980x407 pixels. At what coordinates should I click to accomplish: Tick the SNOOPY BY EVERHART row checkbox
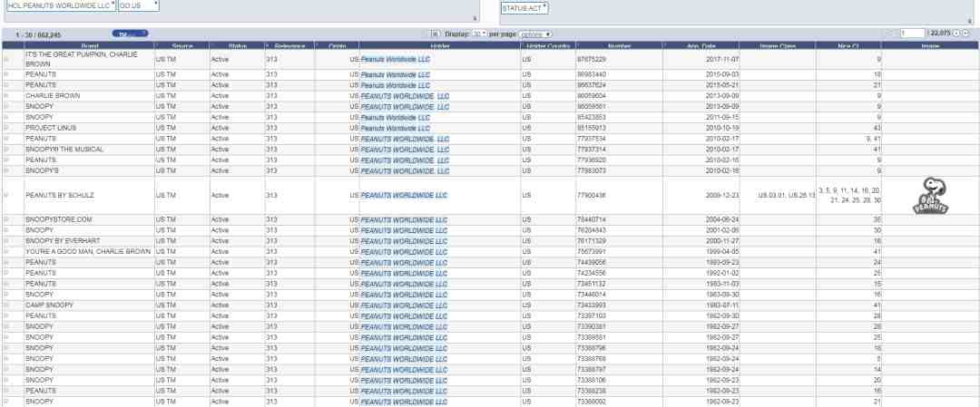coord(7,241)
